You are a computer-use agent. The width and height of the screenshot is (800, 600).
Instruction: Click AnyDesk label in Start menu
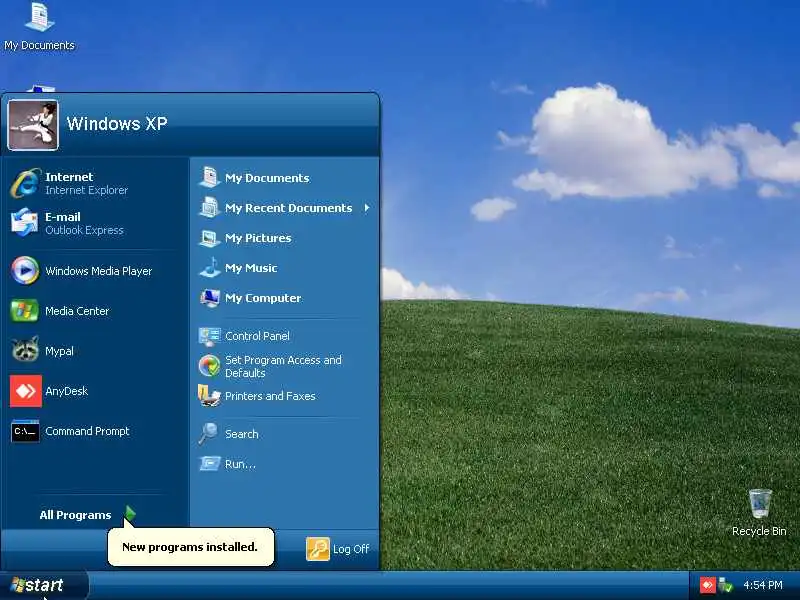click(66, 391)
